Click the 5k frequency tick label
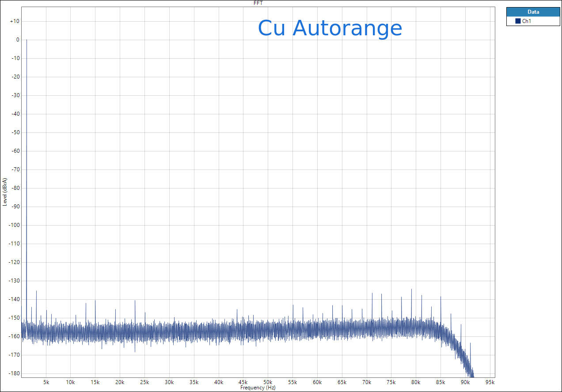562x392 pixels. click(x=46, y=382)
